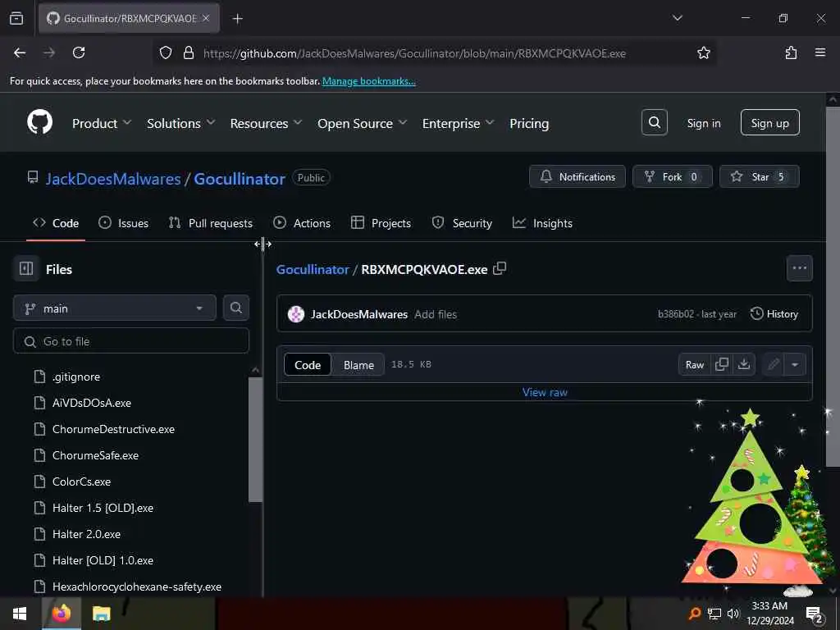Click the View raw link
Image resolution: width=840 pixels, height=630 pixels.
tap(545, 392)
